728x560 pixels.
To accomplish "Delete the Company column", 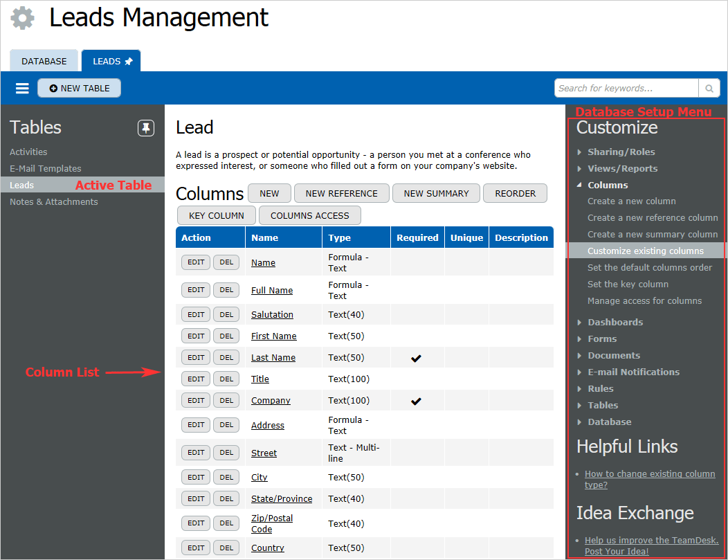I will point(226,400).
